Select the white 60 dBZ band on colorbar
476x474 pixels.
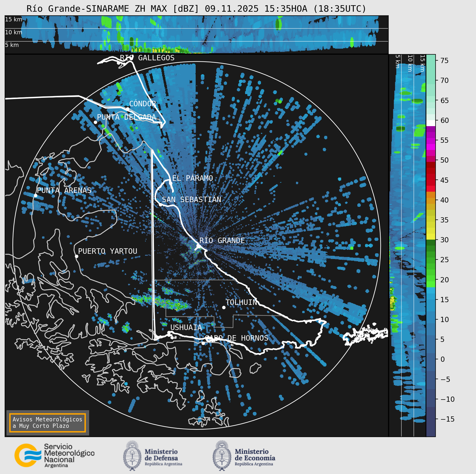[431, 123]
